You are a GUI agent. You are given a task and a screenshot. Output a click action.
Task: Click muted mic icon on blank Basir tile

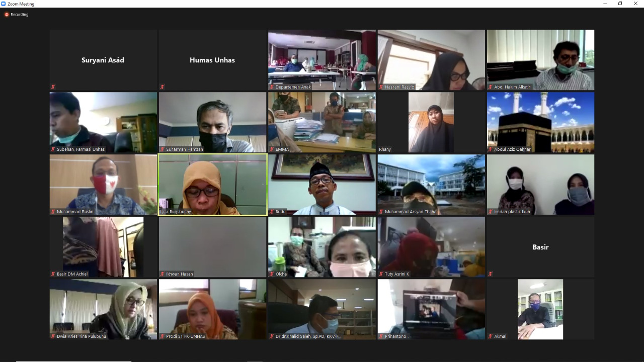(491, 274)
